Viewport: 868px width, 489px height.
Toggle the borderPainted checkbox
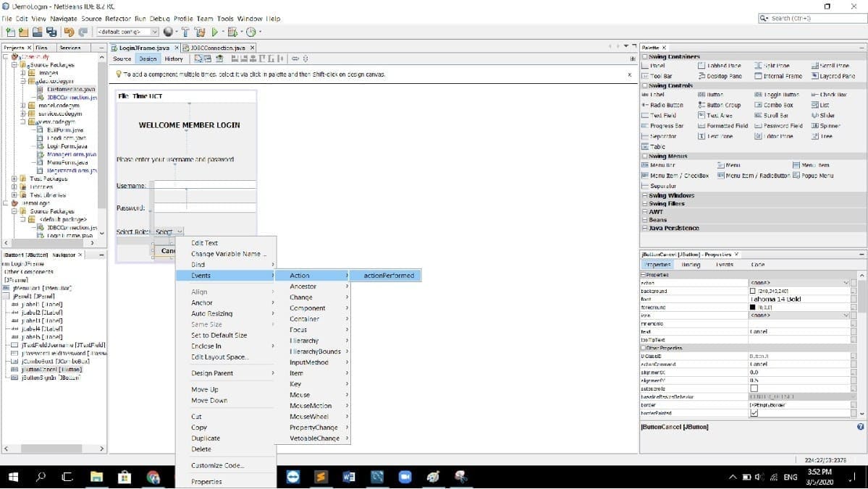click(754, 413)
